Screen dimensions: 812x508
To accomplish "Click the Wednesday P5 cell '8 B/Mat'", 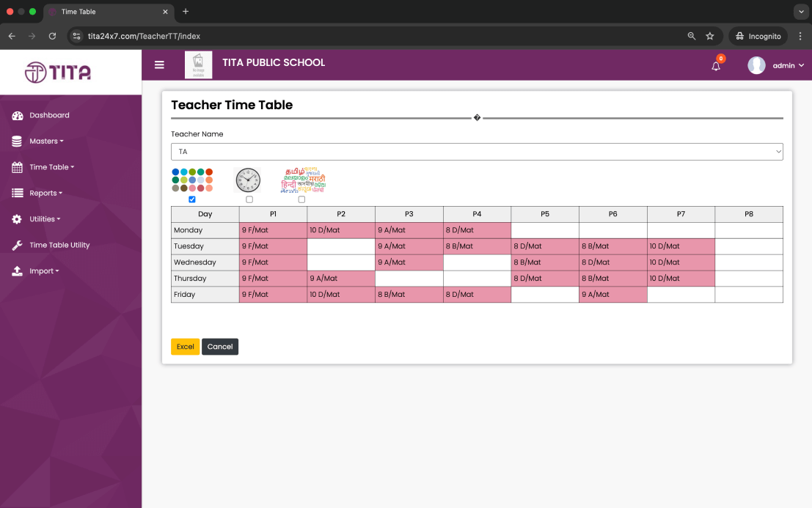I will (545, 262).
